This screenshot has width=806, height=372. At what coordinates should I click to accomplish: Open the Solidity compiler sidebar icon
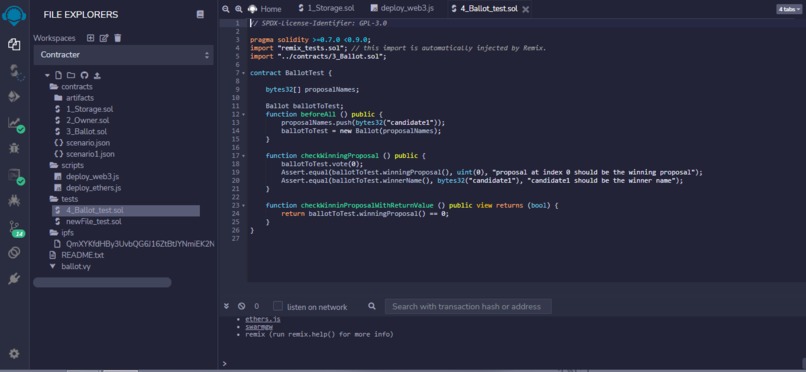point(14,71)
